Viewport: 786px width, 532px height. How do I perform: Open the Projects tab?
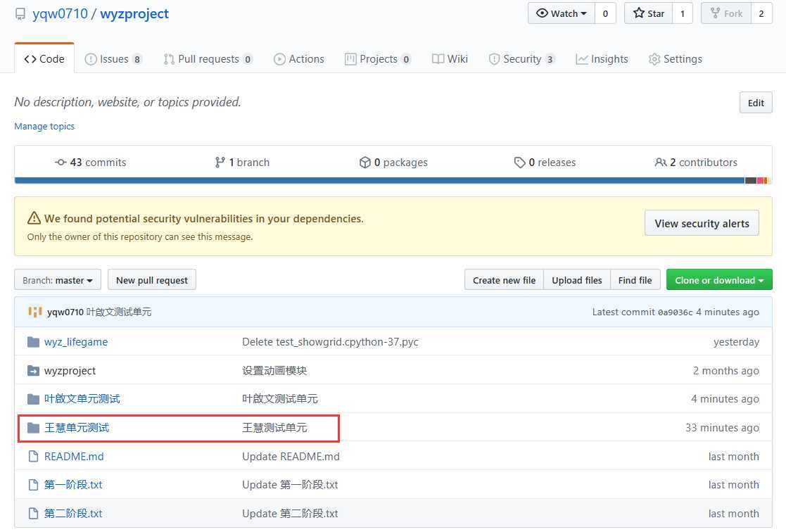(x=378, y=58)
